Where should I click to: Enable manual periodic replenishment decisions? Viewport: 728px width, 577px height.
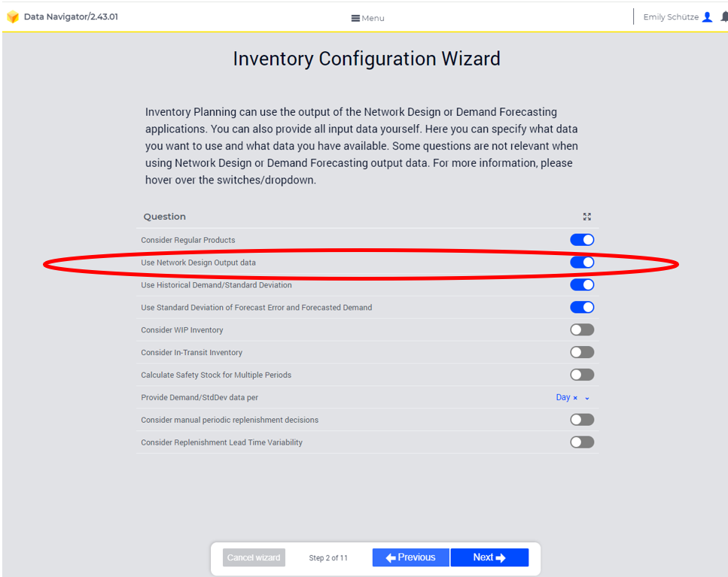[582, 420]
